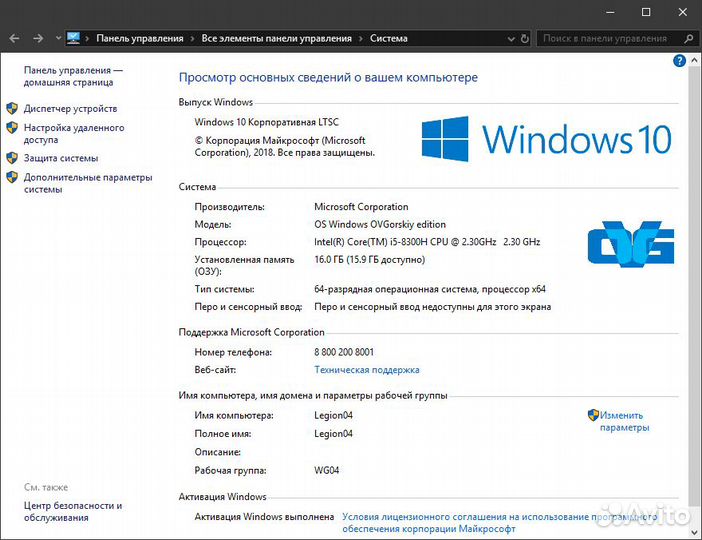Open Защита системы link

[x=61, y=158]
